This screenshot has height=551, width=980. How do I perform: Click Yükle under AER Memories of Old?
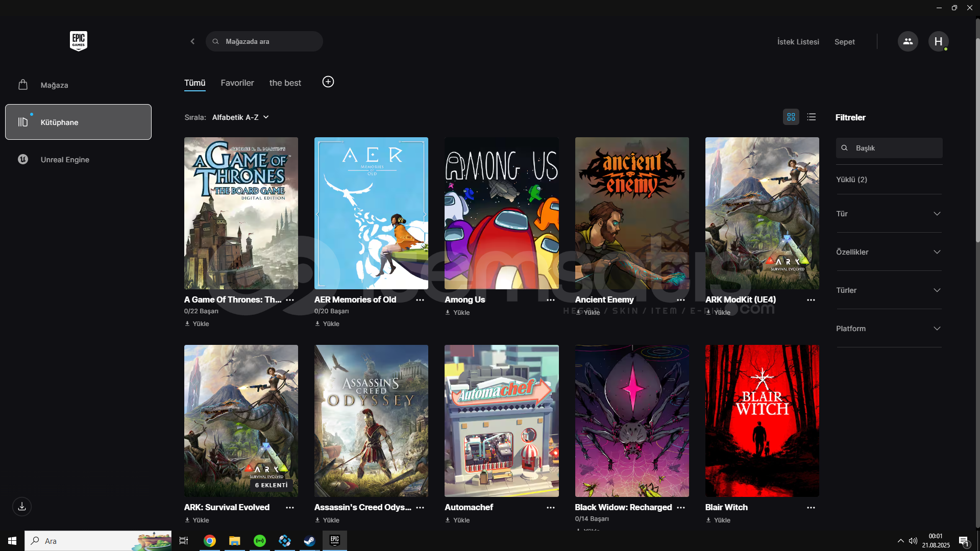pos(327,323)
